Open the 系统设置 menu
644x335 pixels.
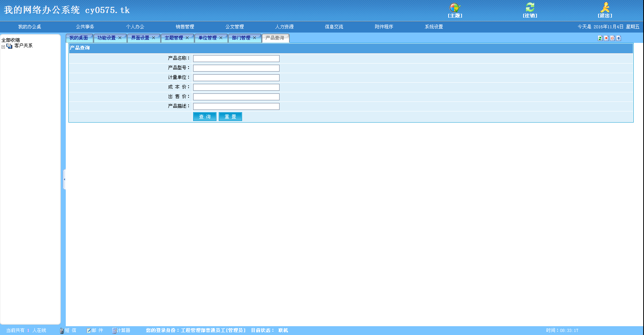[434, 27]
